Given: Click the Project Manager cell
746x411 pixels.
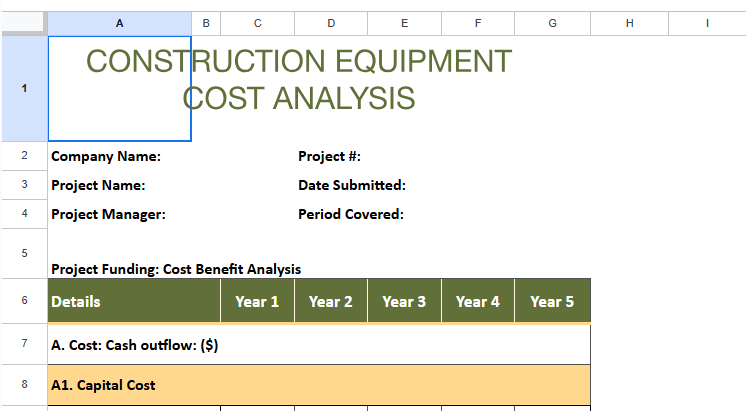Looking at the screenshot, I should [108, 214].
